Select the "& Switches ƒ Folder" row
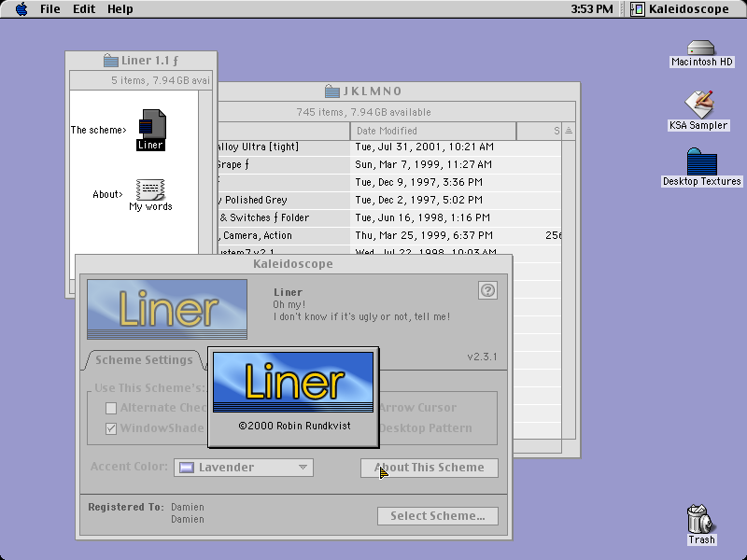 [389, 217]
